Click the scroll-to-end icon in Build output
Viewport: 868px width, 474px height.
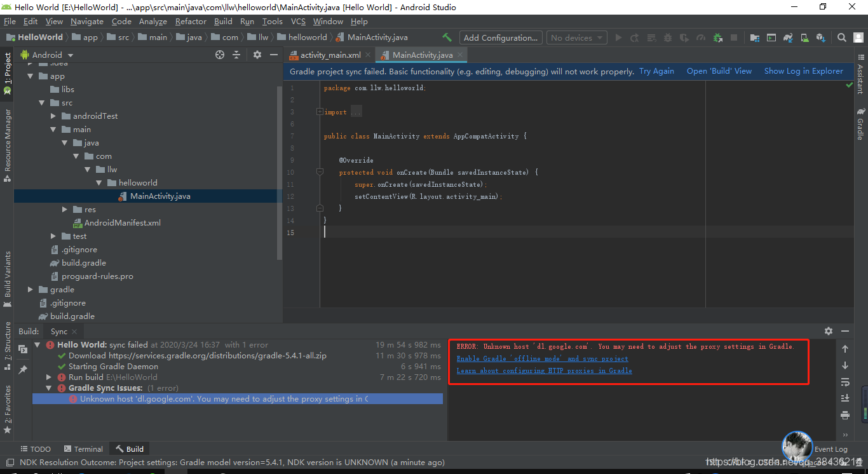point(845,398)
